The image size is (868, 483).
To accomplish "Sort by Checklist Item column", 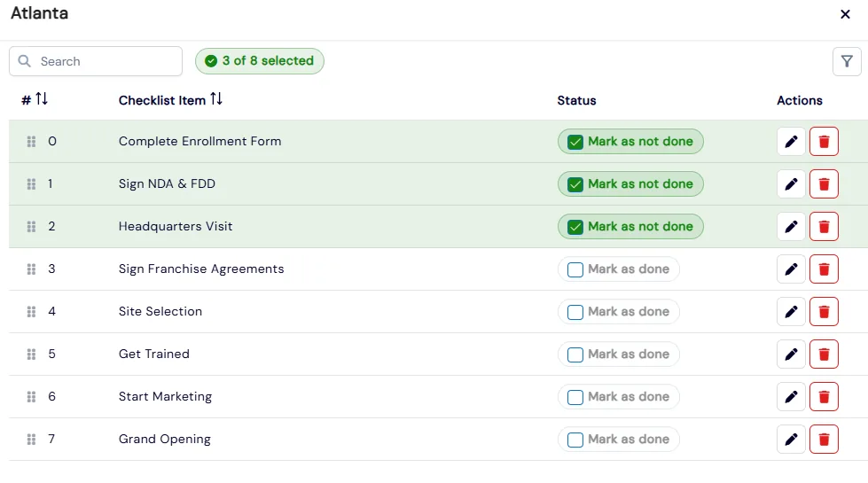I will pos(216,99).
